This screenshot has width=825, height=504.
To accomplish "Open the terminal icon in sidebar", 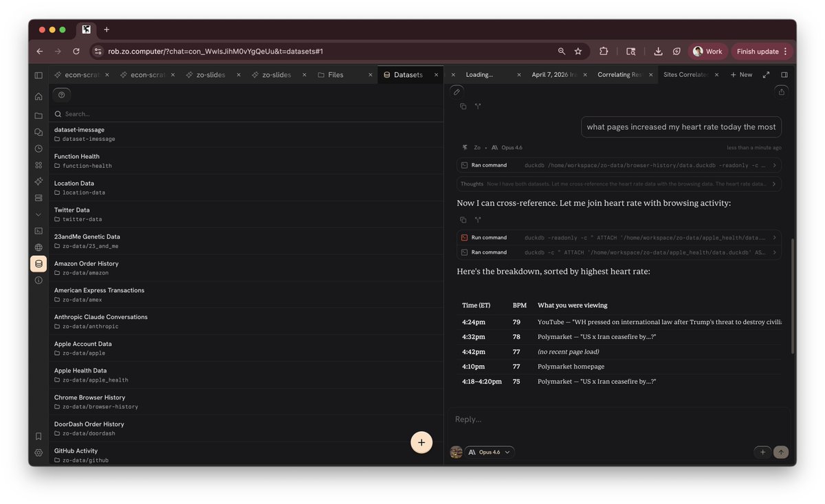I will tap(38, 231).
